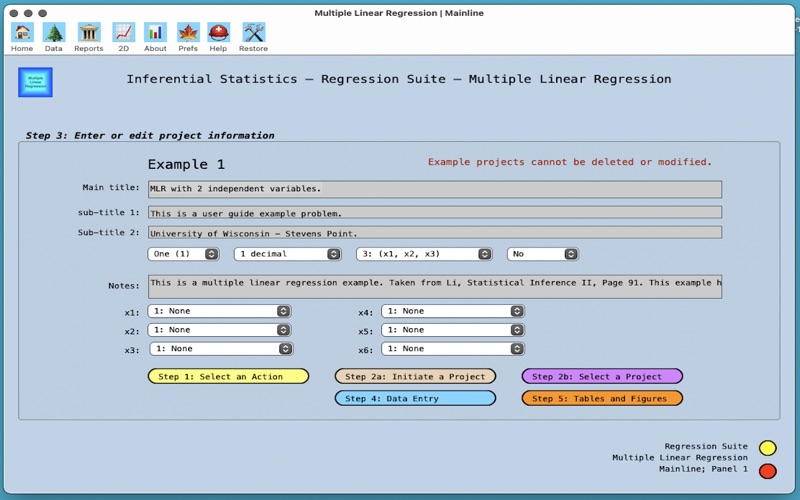The width and height of the screenshot is (800, 500).
Task: Click the red Mainline Panel 1 indicator
Action: point(767,471)
